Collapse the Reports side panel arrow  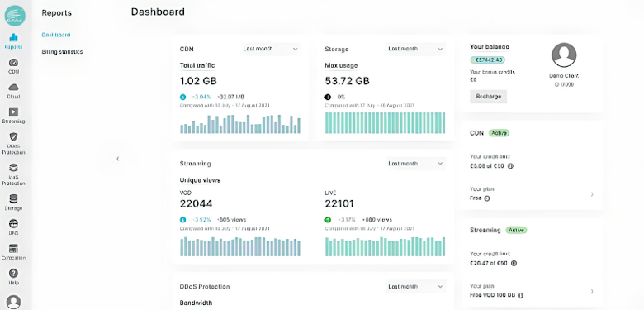click(x=118, y=159)
